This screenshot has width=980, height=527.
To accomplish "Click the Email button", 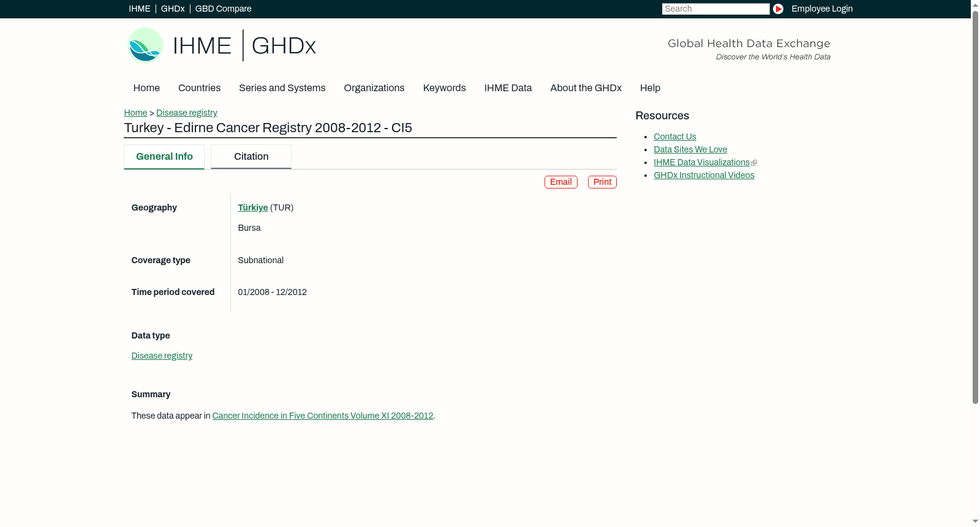I will (x=560, y=182).
